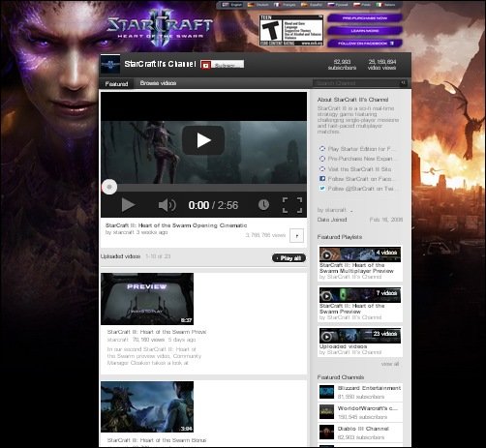The height and width of the screenshot is (448, 486).
Task: Expand the featured video options dropdown arrow
Action: click(296, 235)
